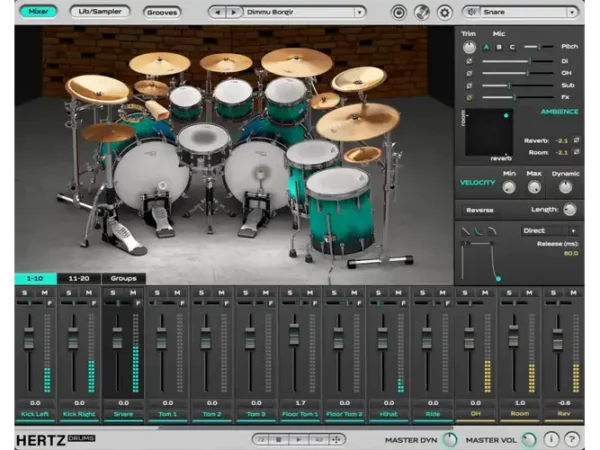The width and height of the screenshot is (600, 450).
Task: Open the Direct envelope dropdown
Action: (x=549, y=231)
